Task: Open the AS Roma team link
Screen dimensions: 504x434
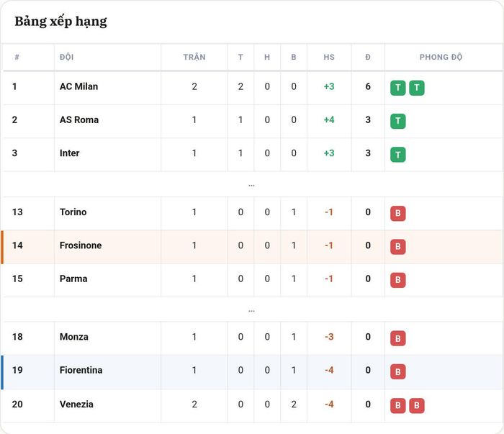Action: click(79, 119)
